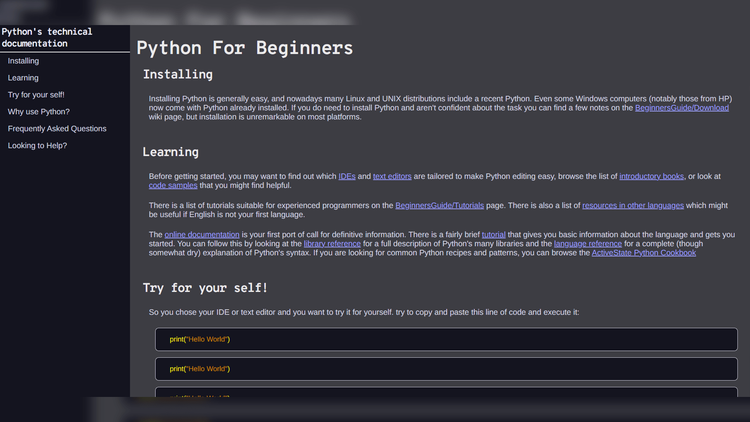Image resolution: width=750 pixels, height=422 pixels.
Task: Click the 'Python For Beginners' page title
Action: coord(245,48)
